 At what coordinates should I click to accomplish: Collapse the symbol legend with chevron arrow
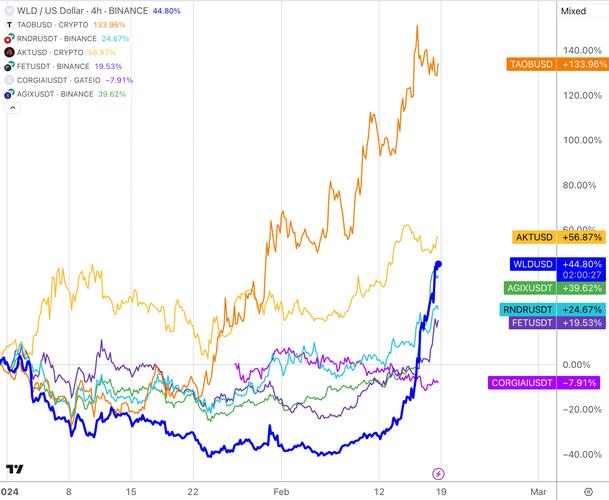tap(12, 108)
